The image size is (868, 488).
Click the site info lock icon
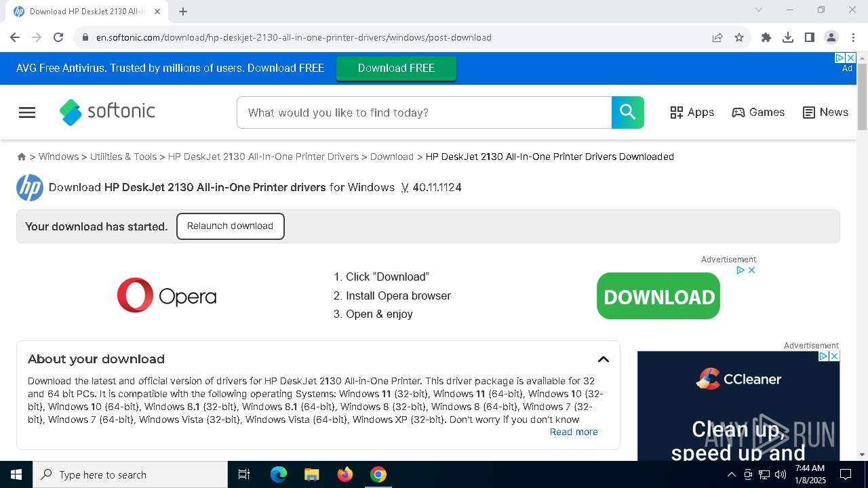click(85, 37)
